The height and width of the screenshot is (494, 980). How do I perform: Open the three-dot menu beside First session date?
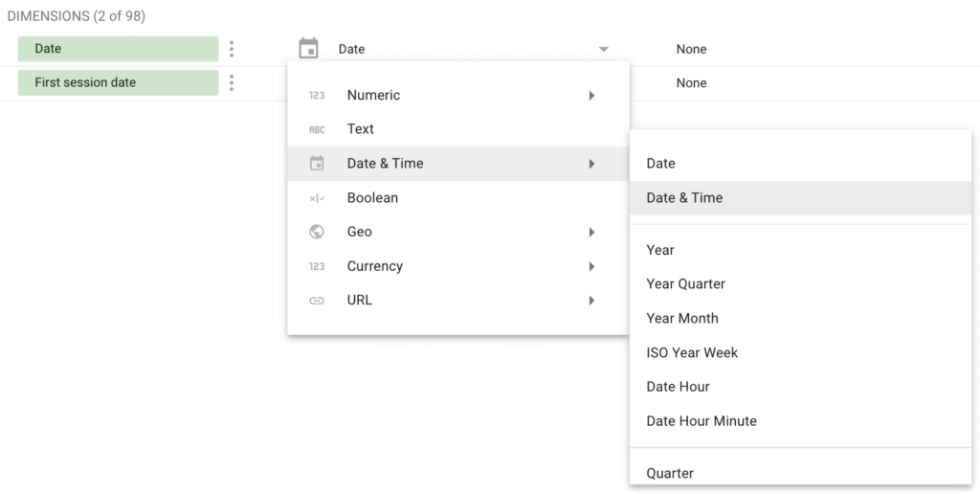pyautogui.click(x=232, y=83)
